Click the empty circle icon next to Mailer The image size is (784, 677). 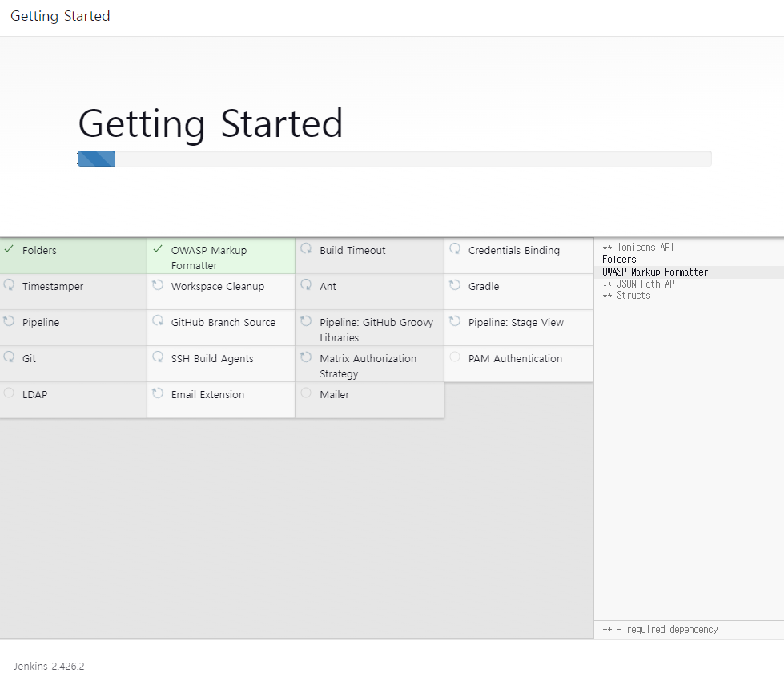point(306,393)
